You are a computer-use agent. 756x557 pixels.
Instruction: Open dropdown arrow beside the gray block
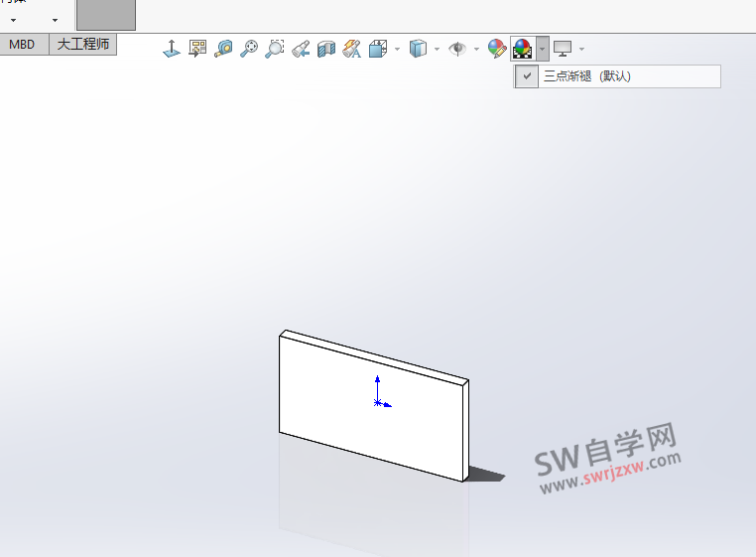55,20
